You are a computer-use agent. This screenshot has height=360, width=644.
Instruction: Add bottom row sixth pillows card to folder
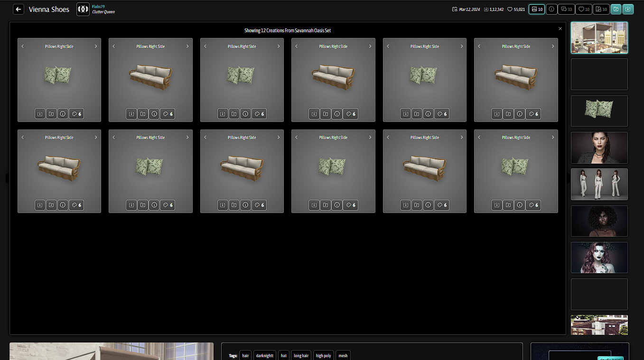pos(508,205)
